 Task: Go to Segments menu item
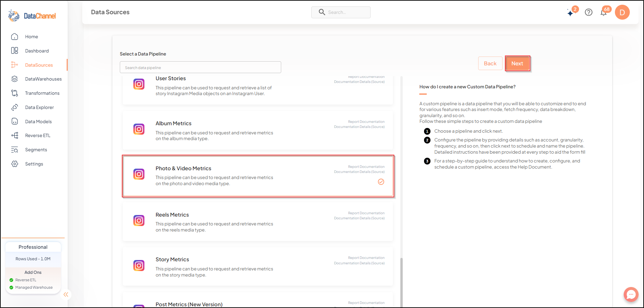pos(36,150)
